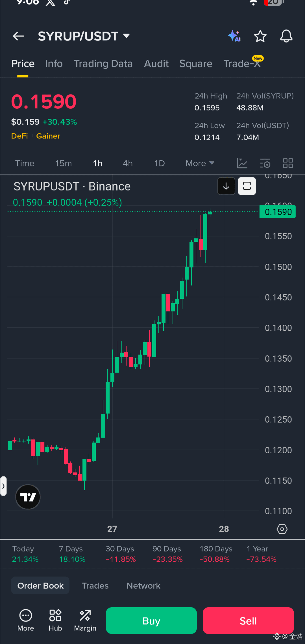Tap the Wi-Fi status bar icon
Viewport: 305px width, 644px height.
coord(253,3)
